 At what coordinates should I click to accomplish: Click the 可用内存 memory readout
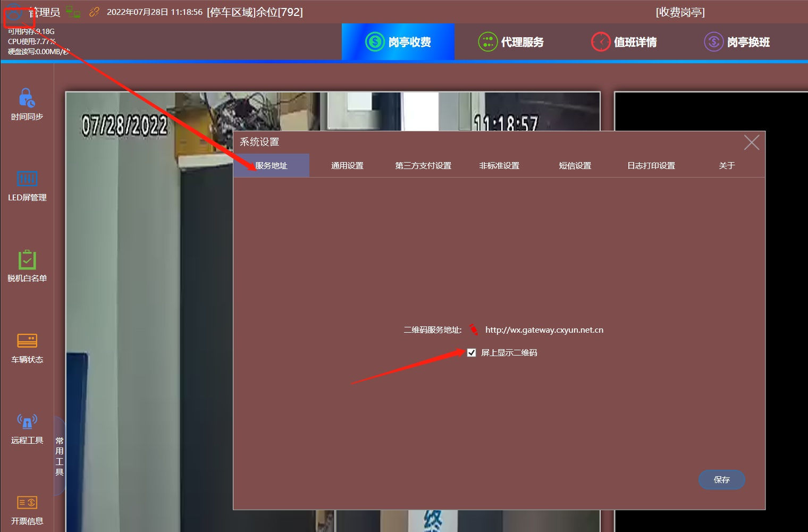coord(31,31)
